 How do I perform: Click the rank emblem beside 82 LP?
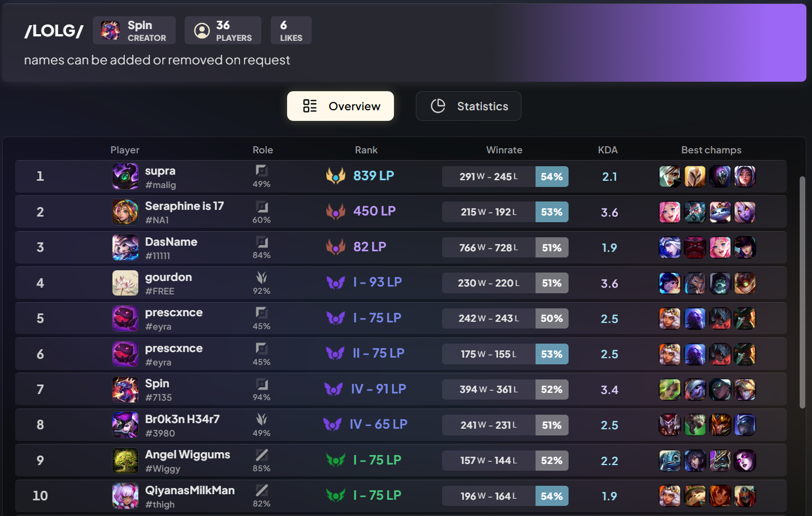coord(336,247)
